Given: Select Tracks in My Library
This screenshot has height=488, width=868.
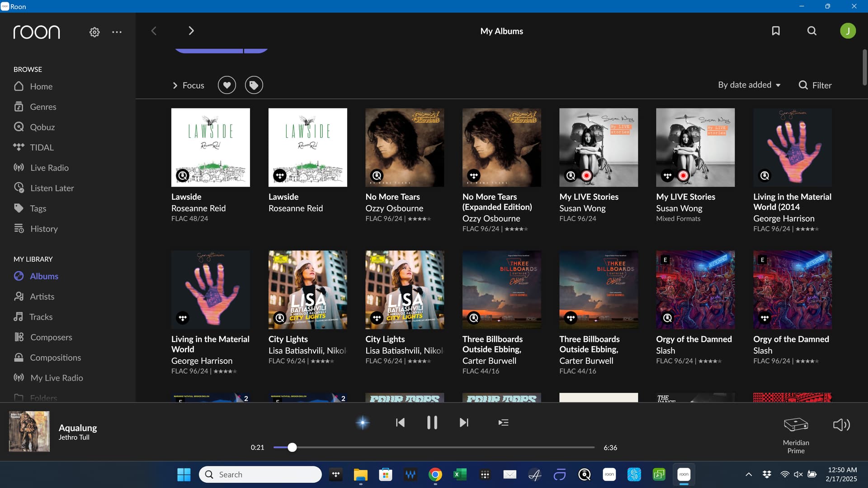Looking at the screenshot, I should click(33, 317).
